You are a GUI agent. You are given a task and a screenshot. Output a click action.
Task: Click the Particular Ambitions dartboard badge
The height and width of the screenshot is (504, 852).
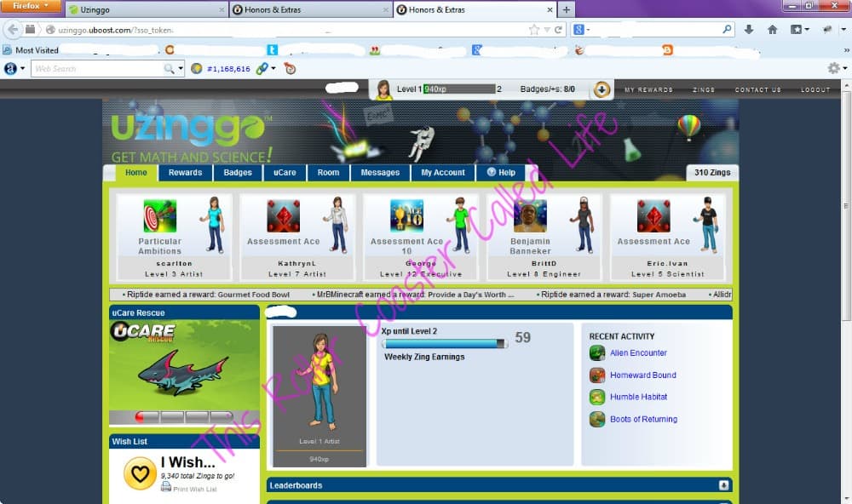[160, 215]
